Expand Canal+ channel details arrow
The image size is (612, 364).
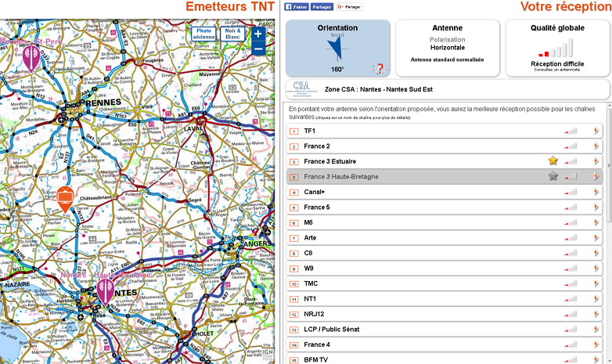(596, 192)
